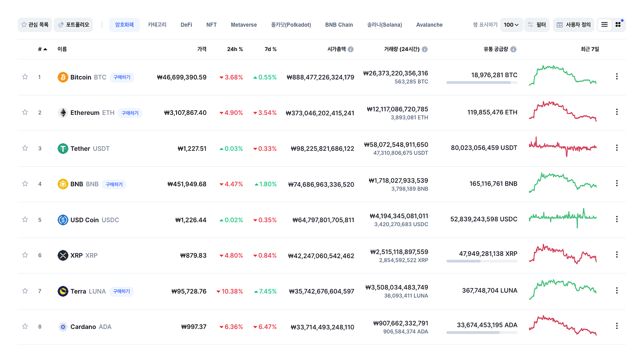This screenshot has width=644, height=345.
Task: Open more options for USD Coin row
Action: click(x=617, y=219)
